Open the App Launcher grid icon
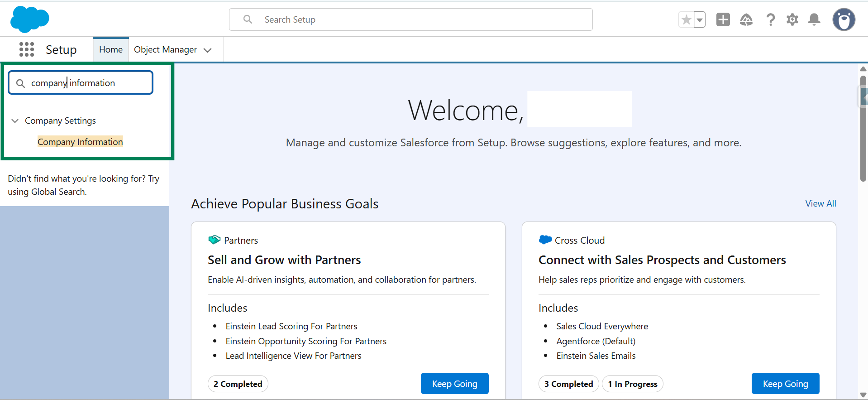This screenshot has width=868, height=400. click(x=27, y=49)
